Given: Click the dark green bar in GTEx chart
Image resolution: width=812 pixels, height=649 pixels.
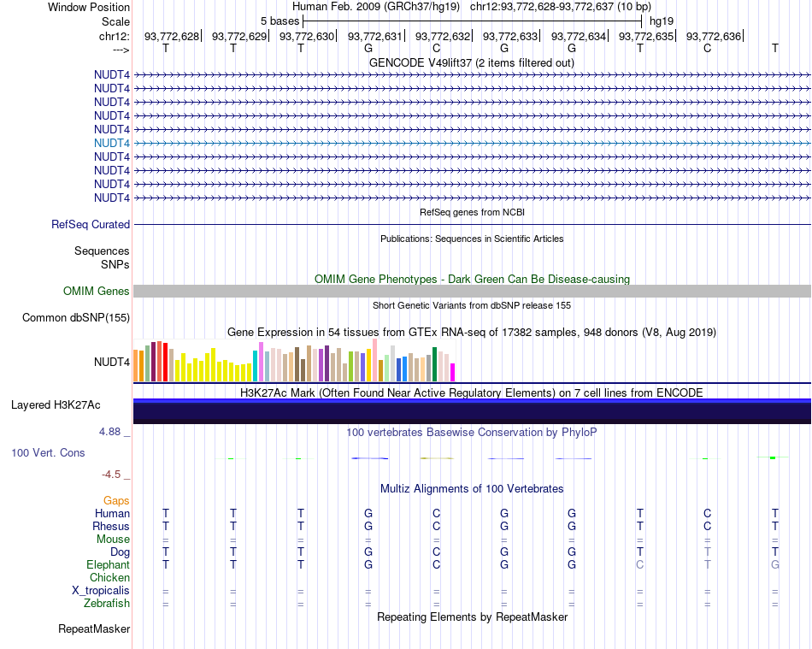Looking at the screenshot, I should click(x=434, y=364).
